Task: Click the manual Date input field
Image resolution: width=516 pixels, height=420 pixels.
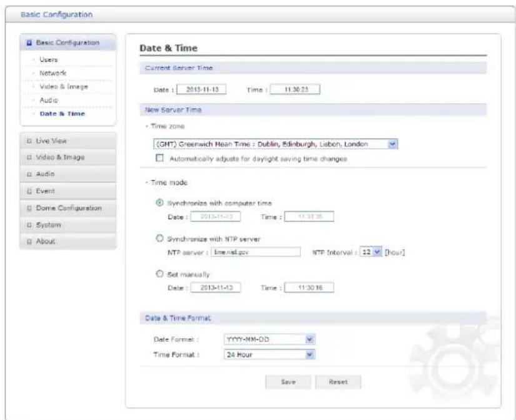Action: point(216,288)
